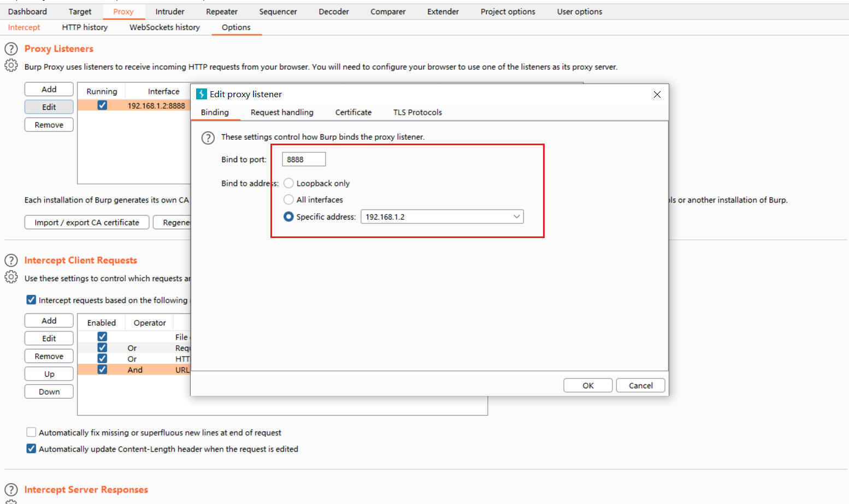Open help for Intercept Client Requests
849x504 pixels.
(x=11, y=260)
